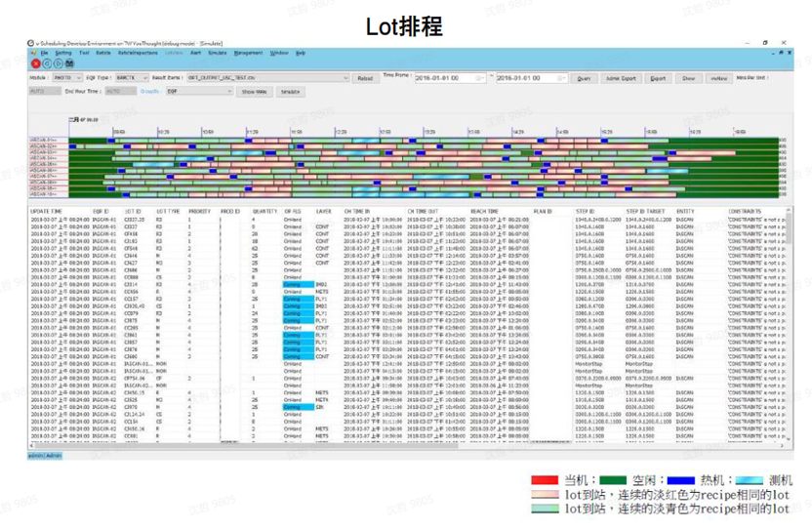This screenshot has height=530, width=812.
Task: Sort by UPDATE TIME column header
Action: point(46,212)
